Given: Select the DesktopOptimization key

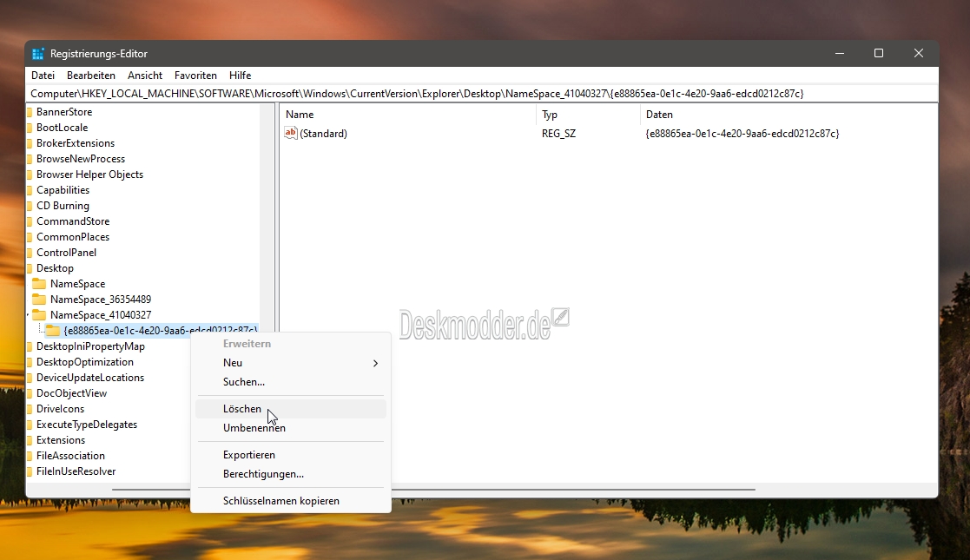Looking at the screenshot, I should 85,361.
